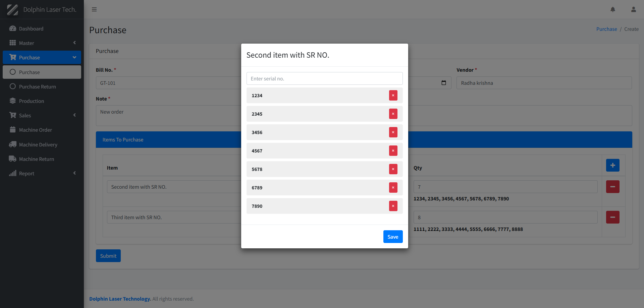The width and height of the screenshot is (644, 308).
Task: Click the user profile icon
Action: [634, 9]
